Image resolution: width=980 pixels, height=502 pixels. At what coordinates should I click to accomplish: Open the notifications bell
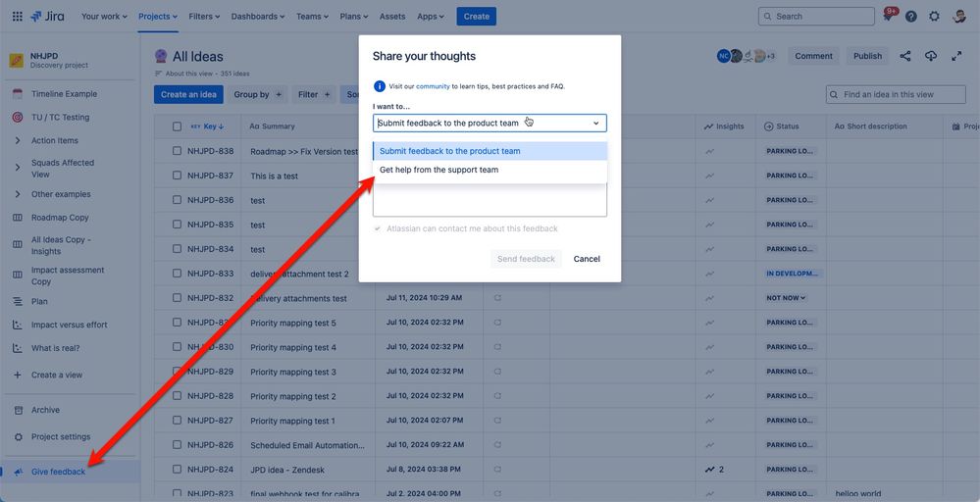point(888,17)
